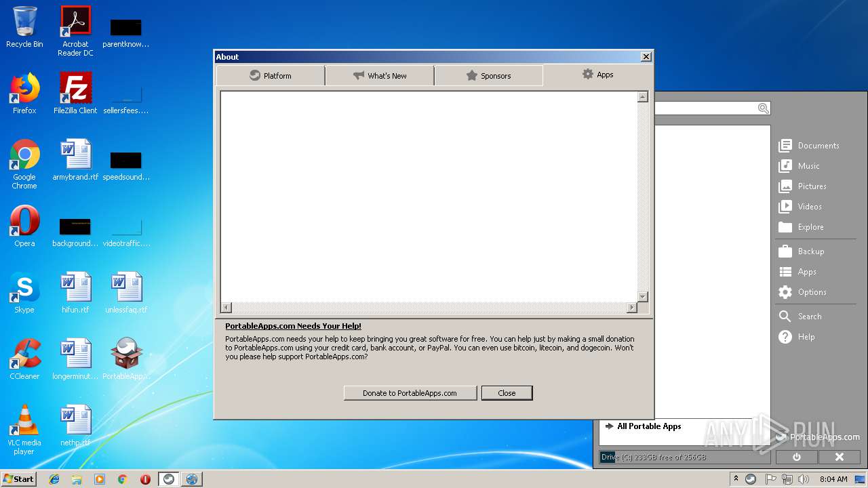
Task: Click the PortableApps.com logo in menu
Action: [x=818, y=437]
